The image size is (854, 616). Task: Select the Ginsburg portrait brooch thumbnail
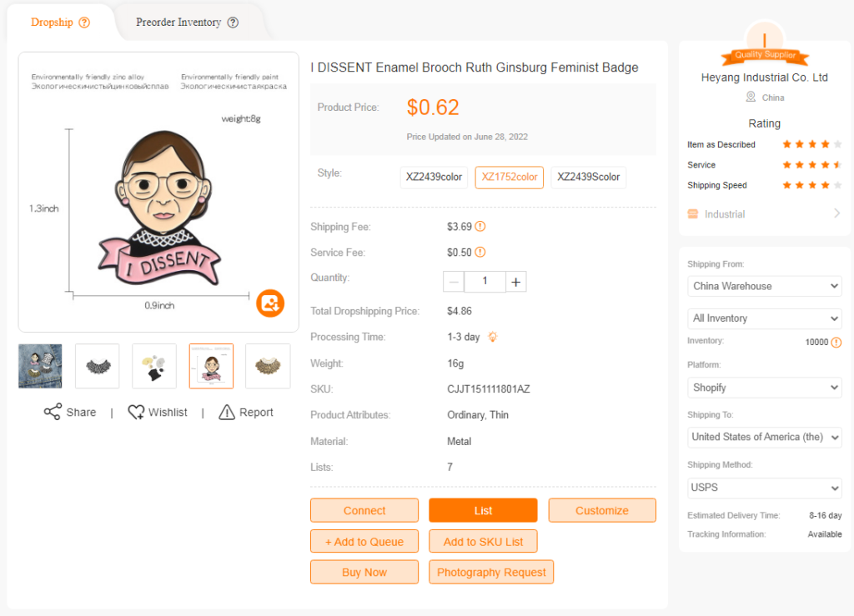(211, 366)
